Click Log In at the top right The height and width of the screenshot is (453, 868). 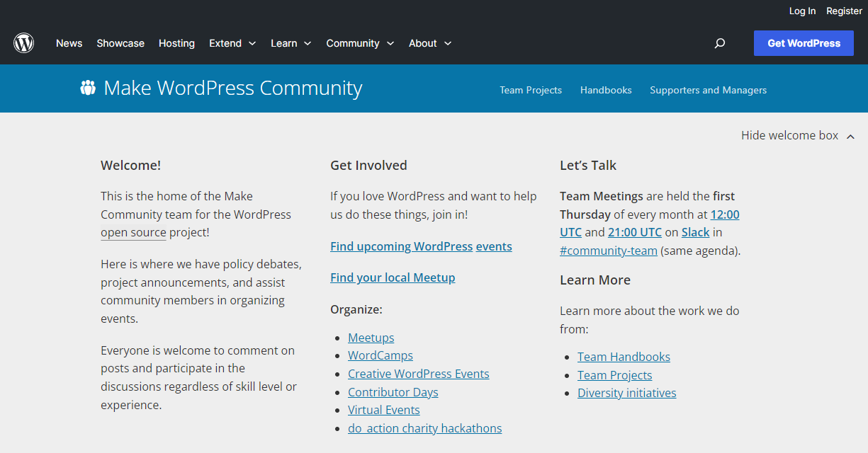[802, 11]
